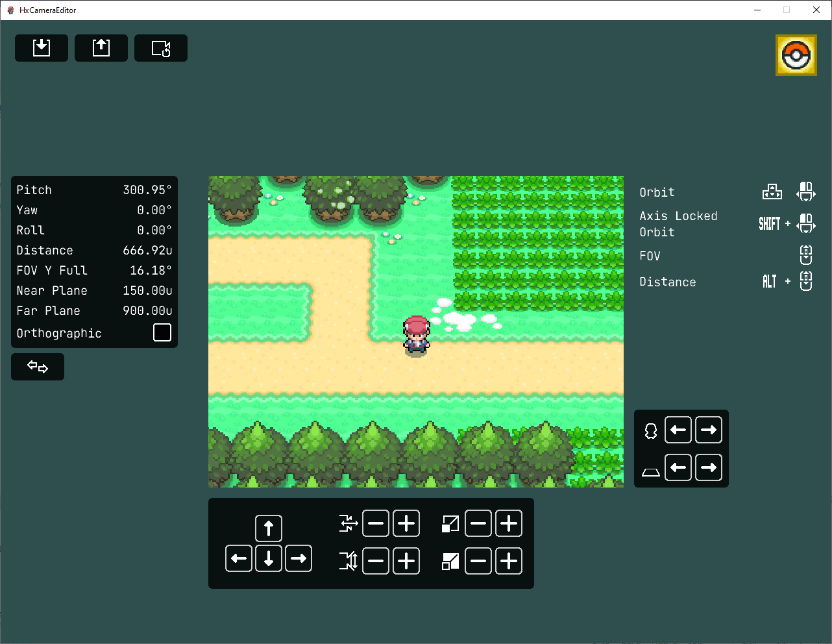
Task: Click the Yaw value 0.00°
Action: pos(154,210)
